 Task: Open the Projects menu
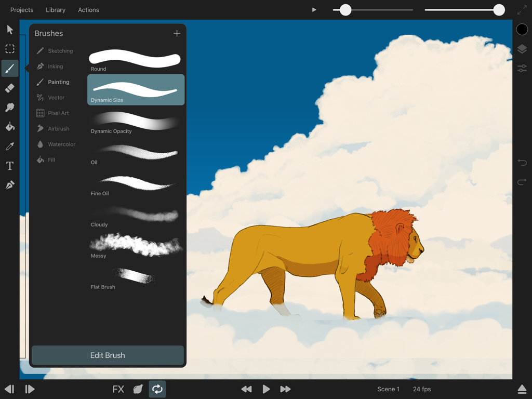tap(22, 9)
